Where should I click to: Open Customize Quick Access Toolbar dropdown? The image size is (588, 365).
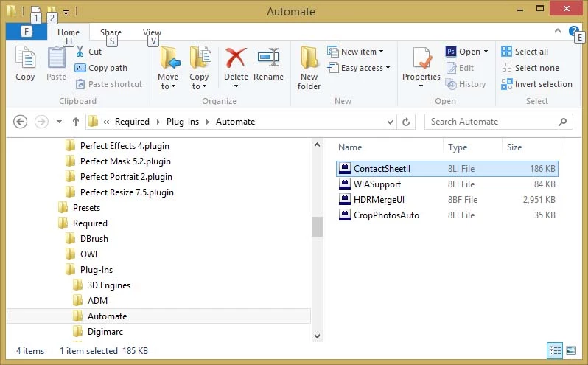coord(66,12)
